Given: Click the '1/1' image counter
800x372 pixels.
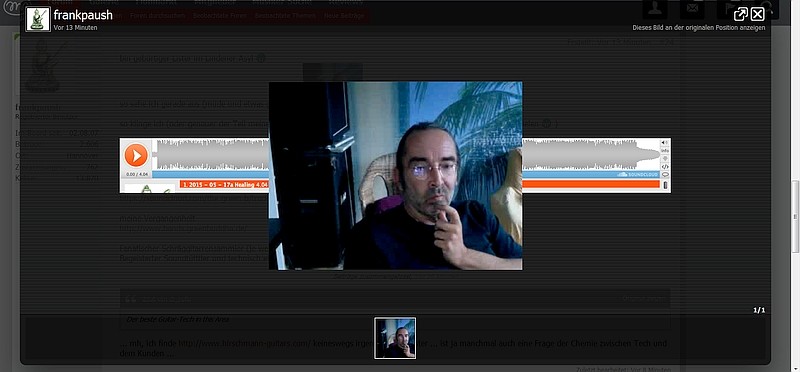Looking at the screenshot, I should point(759,310).
